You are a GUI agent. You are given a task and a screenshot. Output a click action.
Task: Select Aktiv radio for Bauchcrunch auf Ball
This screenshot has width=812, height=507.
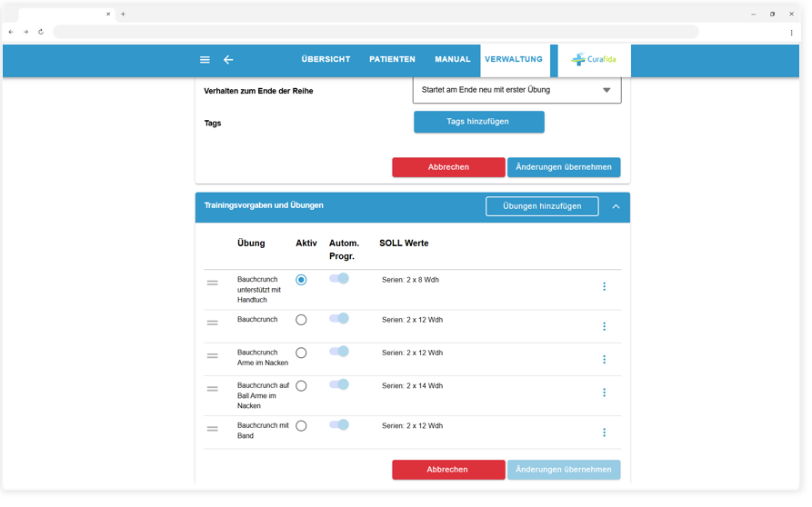(301, 386)
